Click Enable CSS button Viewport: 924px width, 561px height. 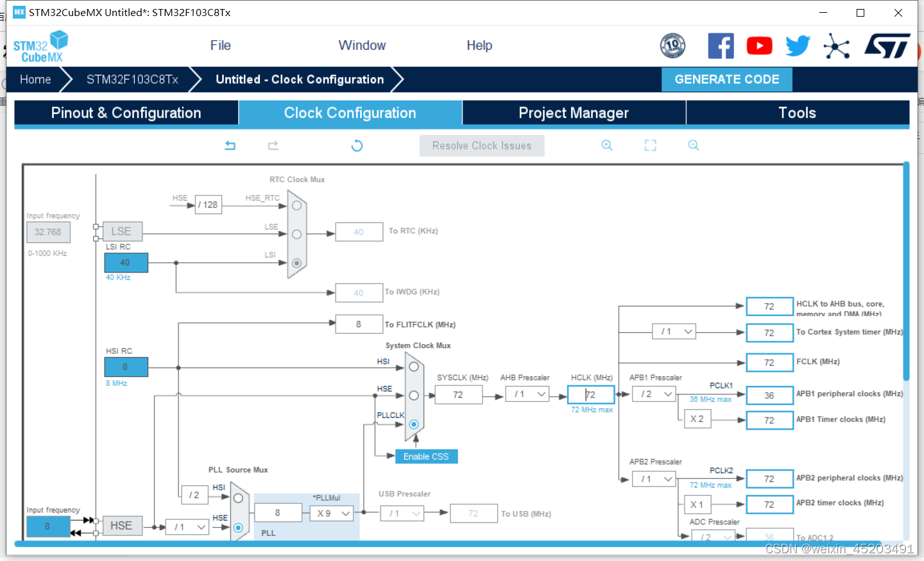tap(426, 456)
